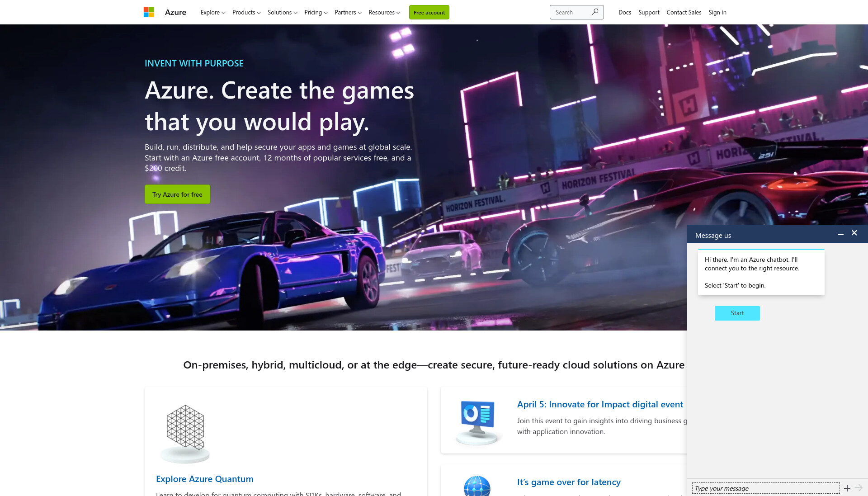Expand the Explore menu
868x496 pixels.
213,12
